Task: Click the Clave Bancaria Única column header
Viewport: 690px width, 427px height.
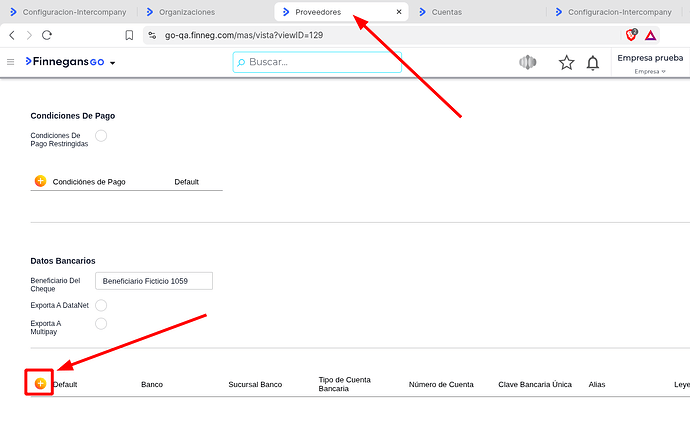Action: tap(535, 384)
